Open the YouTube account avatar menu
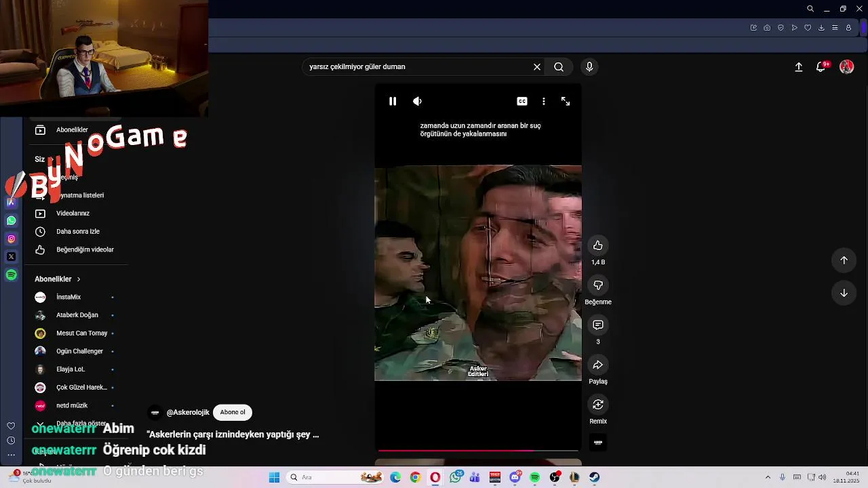This screenshot has height=488, width=868. pos(846,67)
